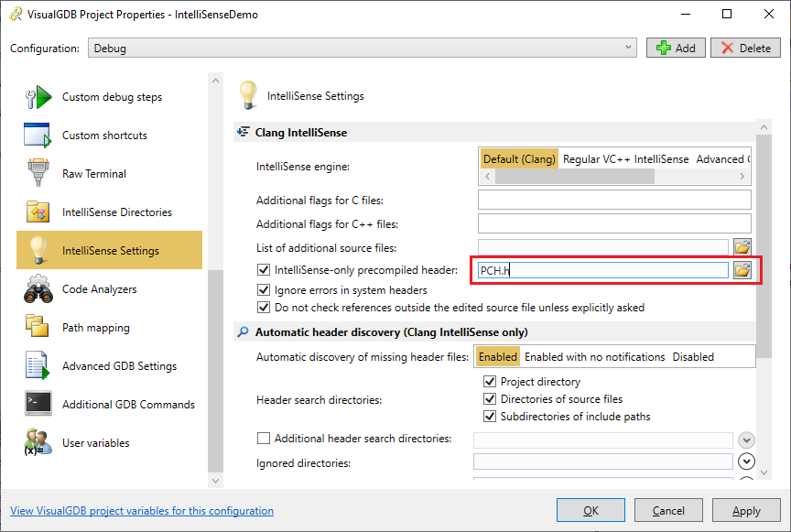Open IntelliSense Directories page
The image size is (791, 532).
[110, 212]
